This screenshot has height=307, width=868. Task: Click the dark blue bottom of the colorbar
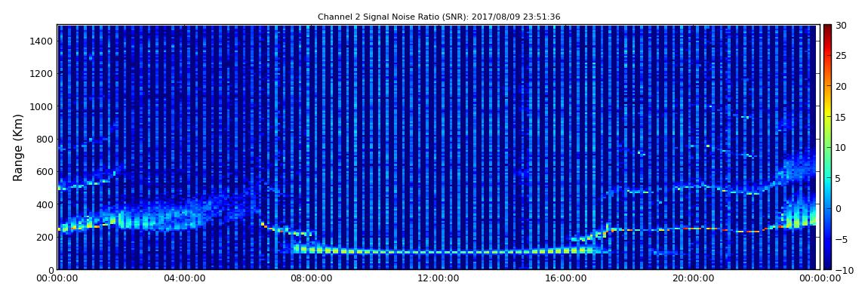point(827,265)
